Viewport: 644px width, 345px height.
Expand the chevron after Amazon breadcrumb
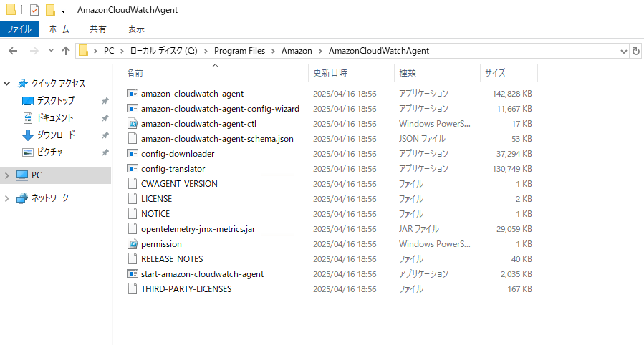pyautogui.click(x=320, y=51)
